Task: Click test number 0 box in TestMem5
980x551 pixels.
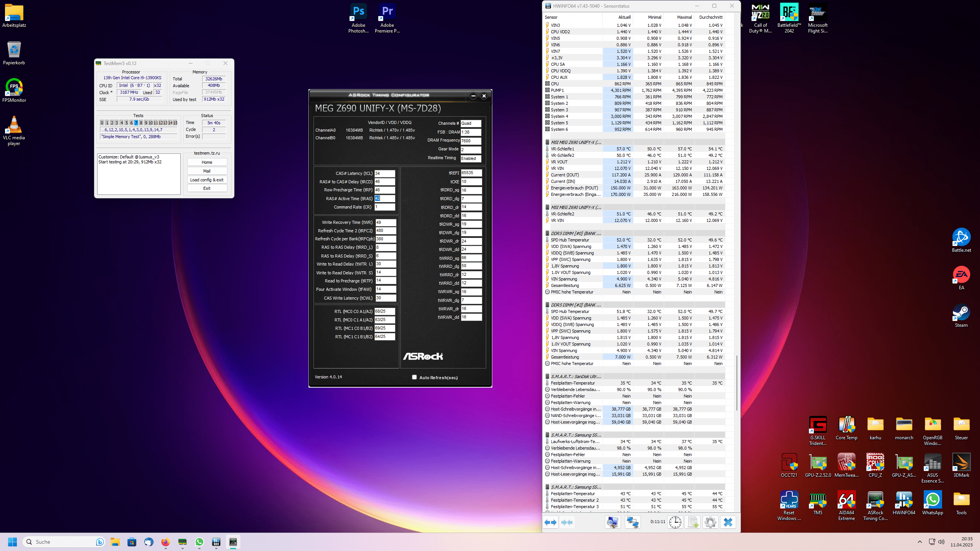Action: tap(102, 123)
